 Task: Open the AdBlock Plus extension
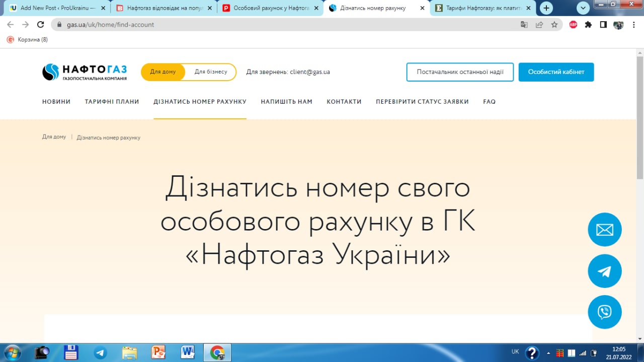click(x=573, y=25)
